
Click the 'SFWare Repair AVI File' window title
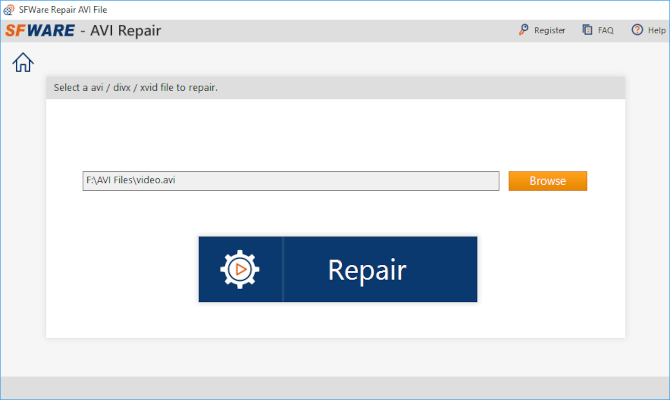pos(63,9)
